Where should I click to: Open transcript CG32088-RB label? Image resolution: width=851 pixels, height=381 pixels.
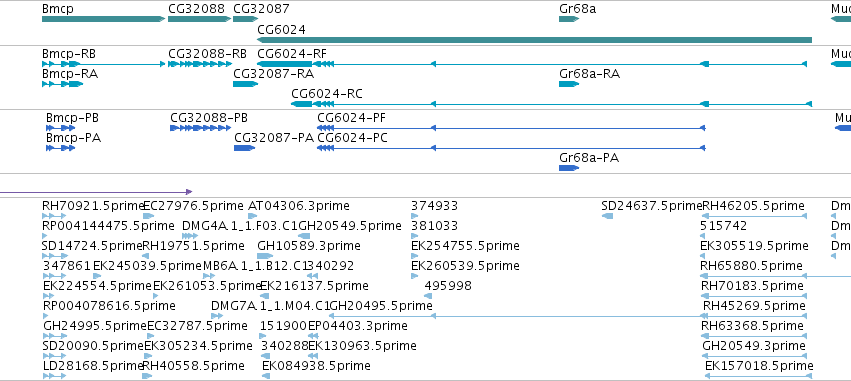[x=207, y=54]
